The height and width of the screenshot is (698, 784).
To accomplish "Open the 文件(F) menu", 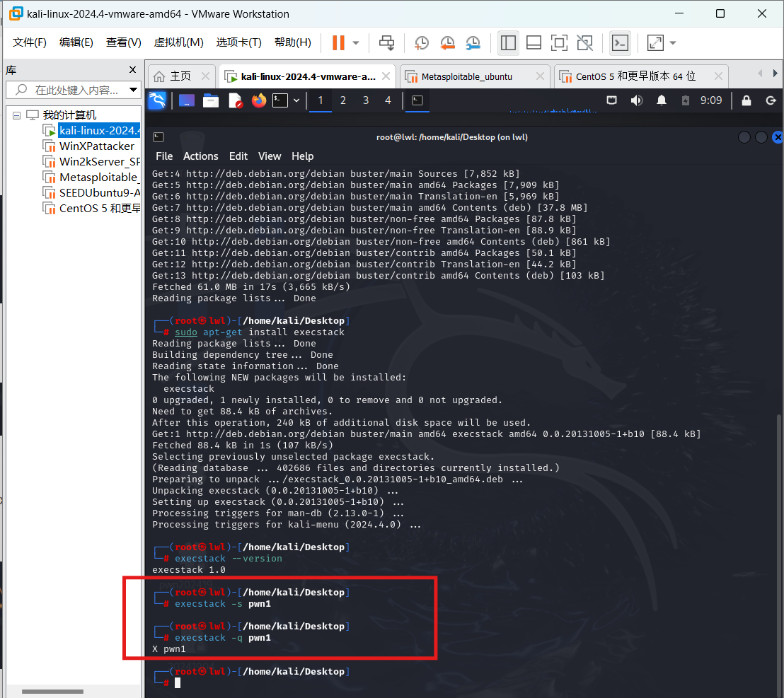I will pos(30,42).
